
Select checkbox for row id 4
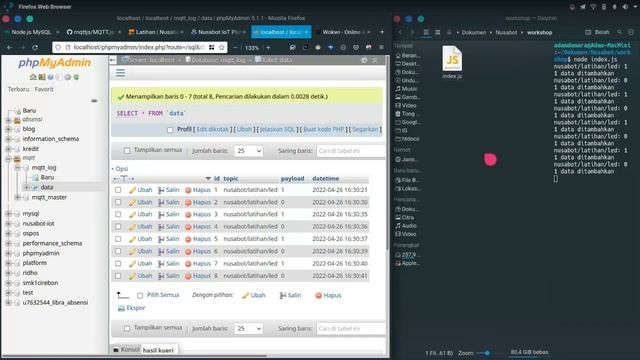[x=118, y=227]
